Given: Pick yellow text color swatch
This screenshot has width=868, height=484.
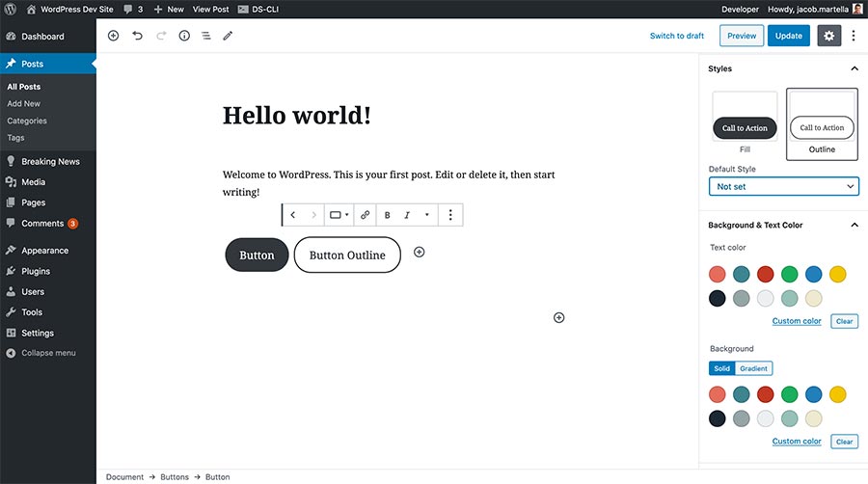Looking at the screenshot, I should pos(837,274).
